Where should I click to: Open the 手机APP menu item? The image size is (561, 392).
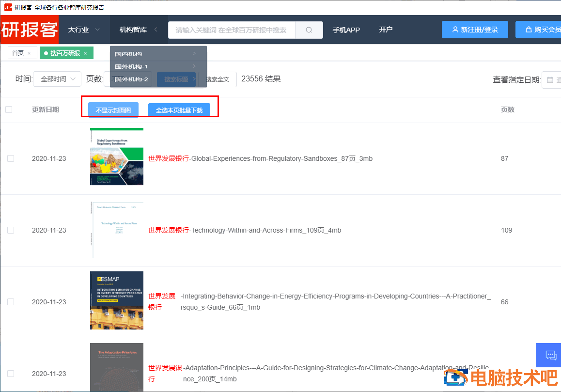[346, 30]
